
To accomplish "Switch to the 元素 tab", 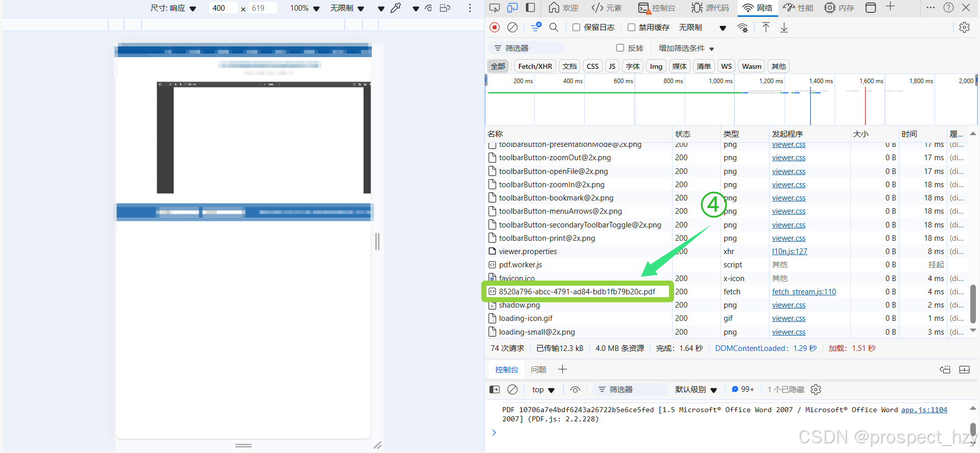I will point(606,8).
